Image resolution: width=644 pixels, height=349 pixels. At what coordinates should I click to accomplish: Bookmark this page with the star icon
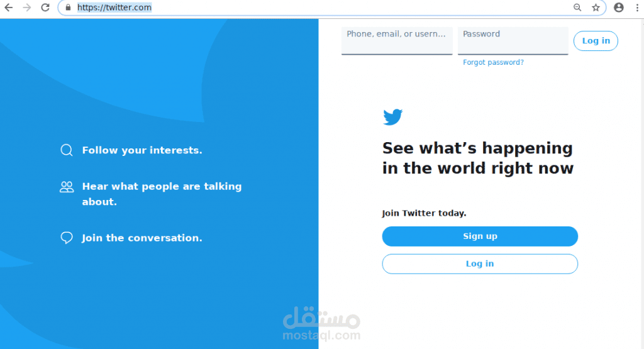(596, 8)
